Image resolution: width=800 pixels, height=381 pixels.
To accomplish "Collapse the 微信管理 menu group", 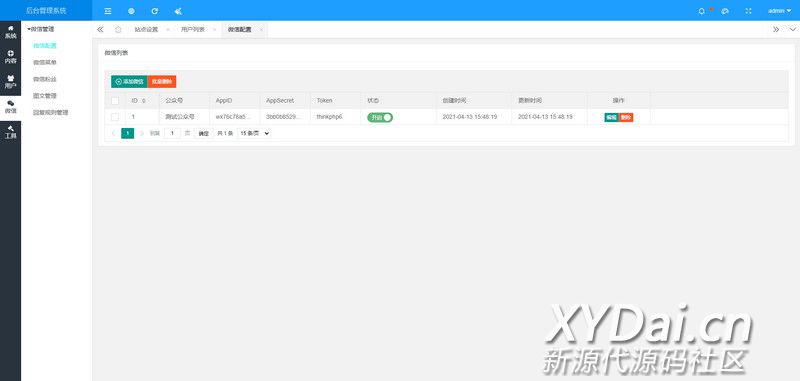I will 41,29.
